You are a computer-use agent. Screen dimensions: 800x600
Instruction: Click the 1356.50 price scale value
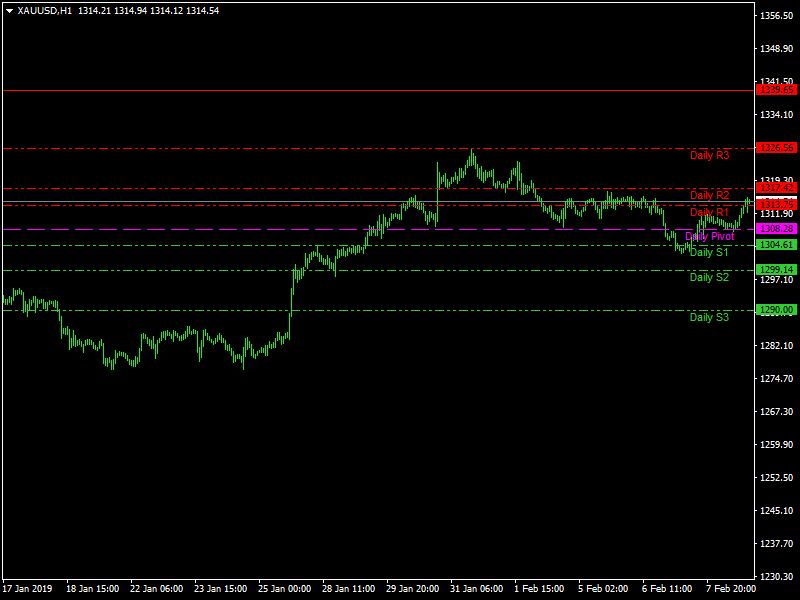[776, 17]
